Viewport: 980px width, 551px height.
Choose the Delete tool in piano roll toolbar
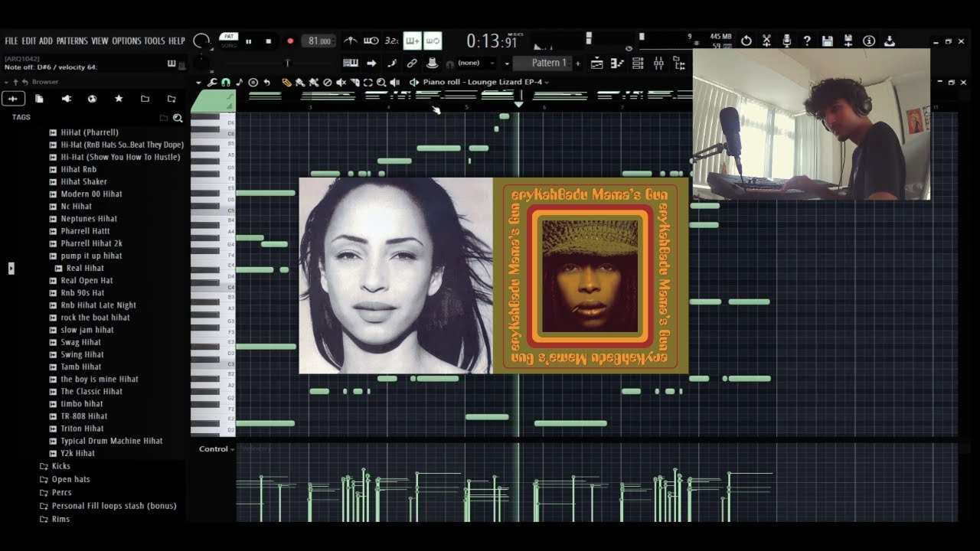click(x=328, y=82)
